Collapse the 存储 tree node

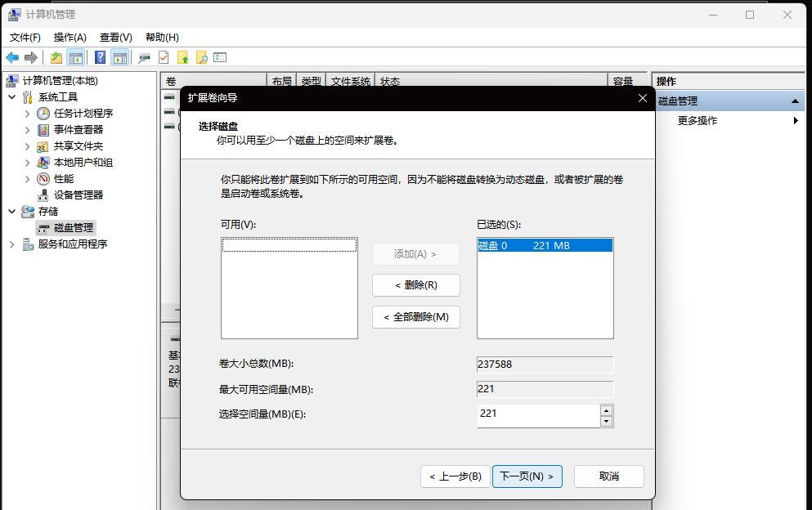tap(12, 212)
